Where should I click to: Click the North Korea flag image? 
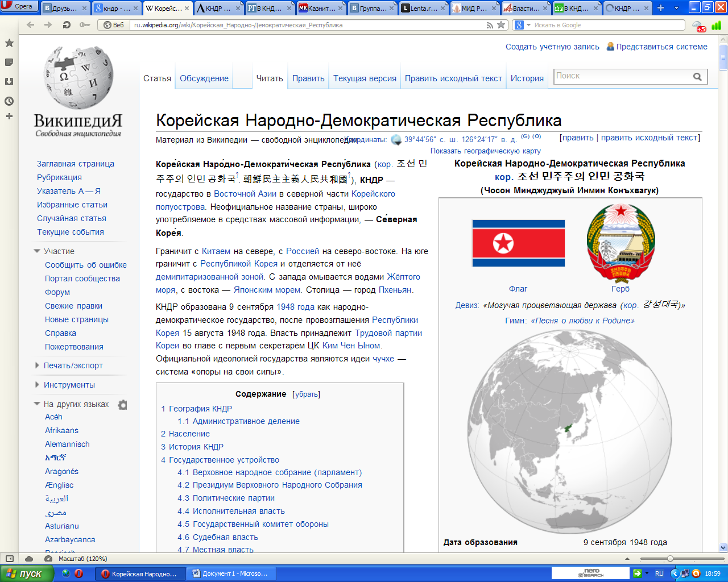[x=518, y=243]
